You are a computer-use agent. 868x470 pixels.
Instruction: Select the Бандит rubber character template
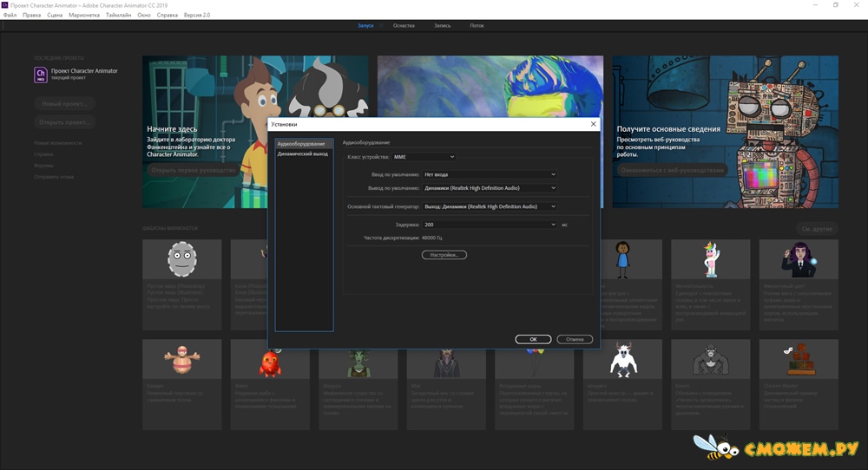pos(182,385)
